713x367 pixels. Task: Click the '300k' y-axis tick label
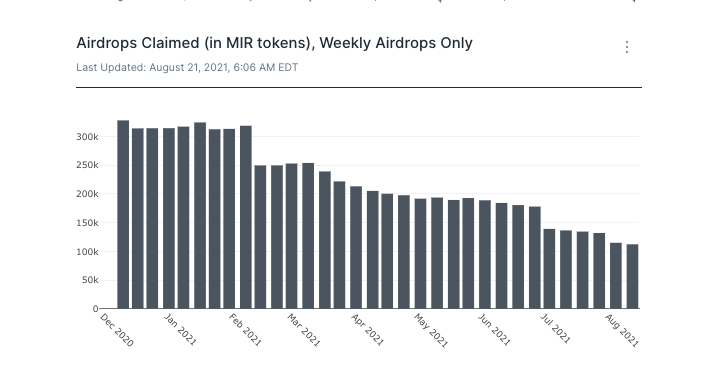87,137
